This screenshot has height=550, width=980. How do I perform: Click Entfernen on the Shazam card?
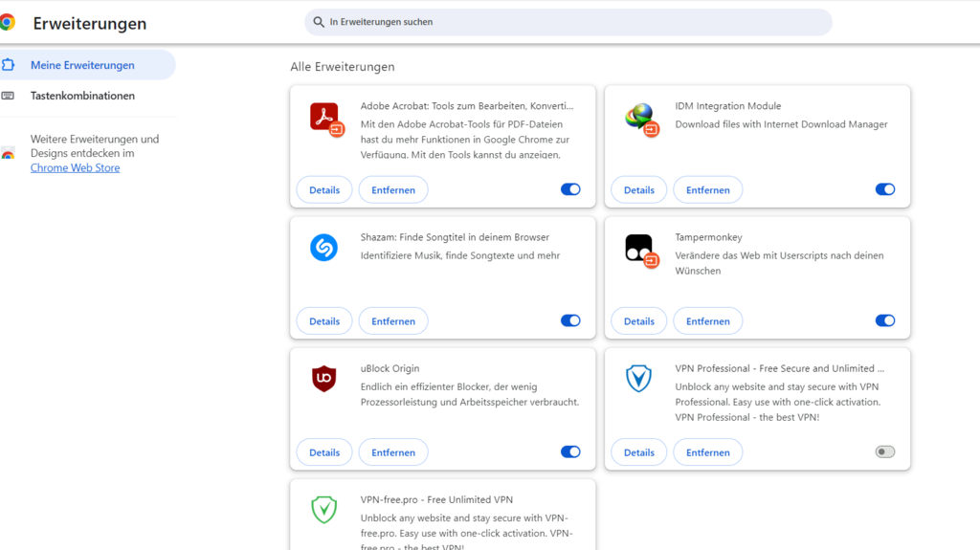coord(393,321)
